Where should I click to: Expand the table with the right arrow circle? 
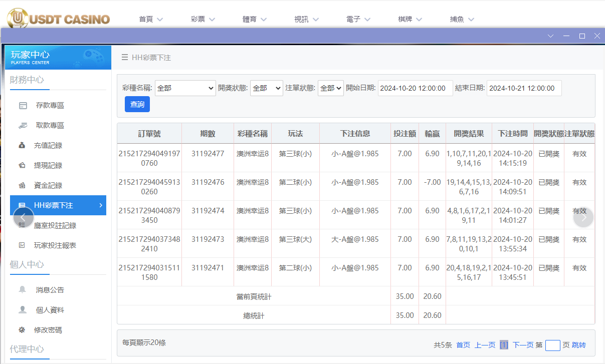pyautogui.click(x=583, y=217)
